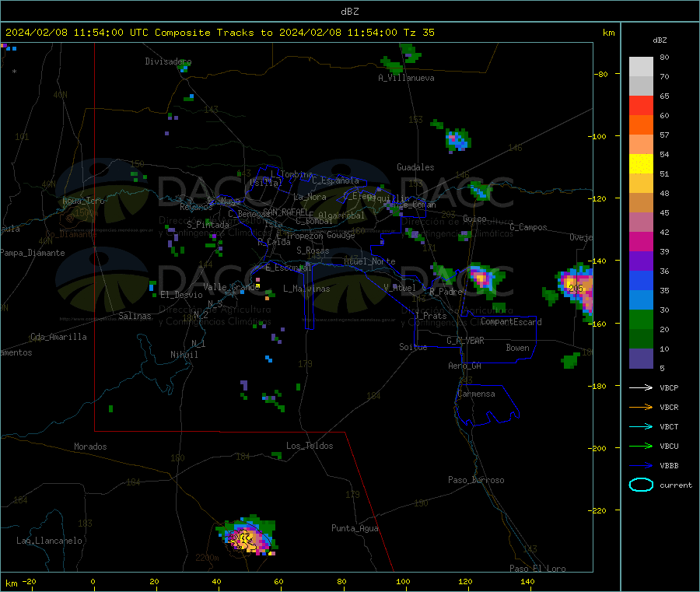
Task: Pick the yellow 51-54 dBZ swatch
Action: 641,164
